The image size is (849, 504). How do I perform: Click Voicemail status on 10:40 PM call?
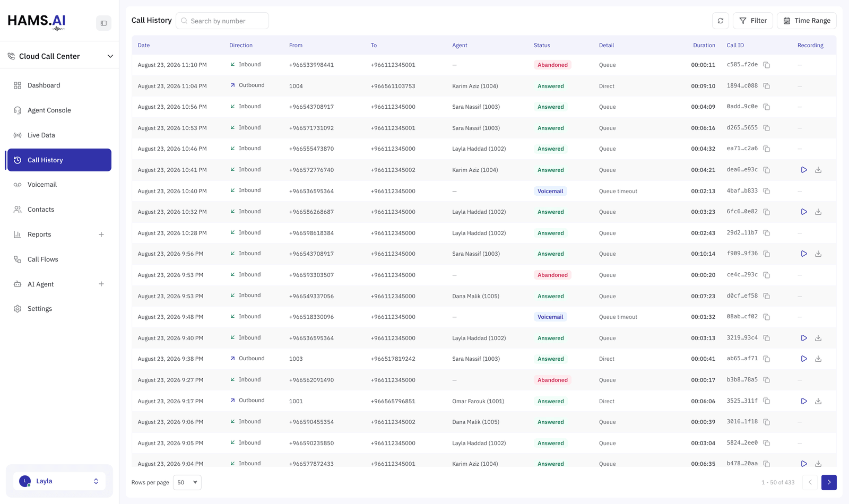click(x=550, y=191)
